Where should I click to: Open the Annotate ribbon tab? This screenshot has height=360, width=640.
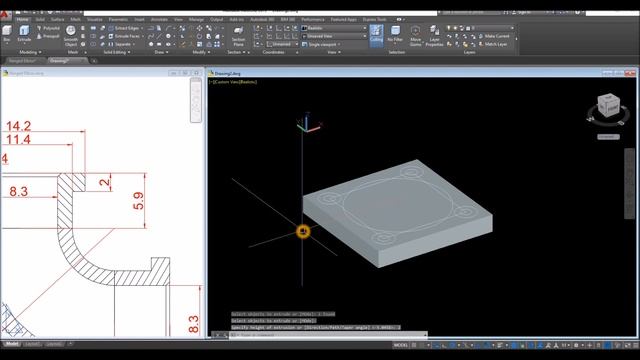159,19
